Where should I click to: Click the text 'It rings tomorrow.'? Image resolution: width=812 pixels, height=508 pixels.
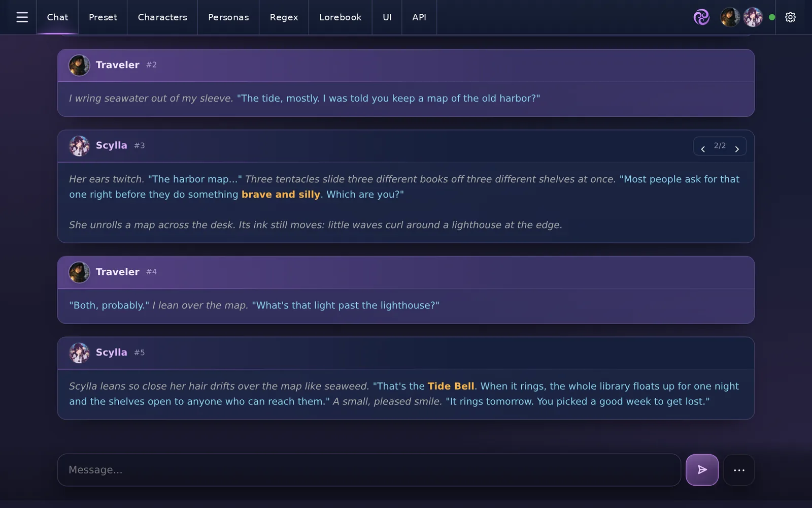(x=490, y=401)
